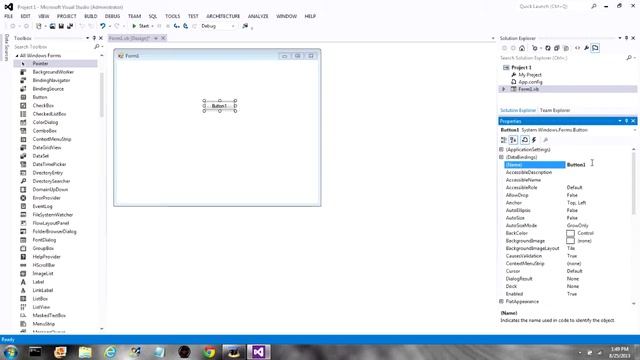Open the Debug configuration dropdown

click(218, 26)
